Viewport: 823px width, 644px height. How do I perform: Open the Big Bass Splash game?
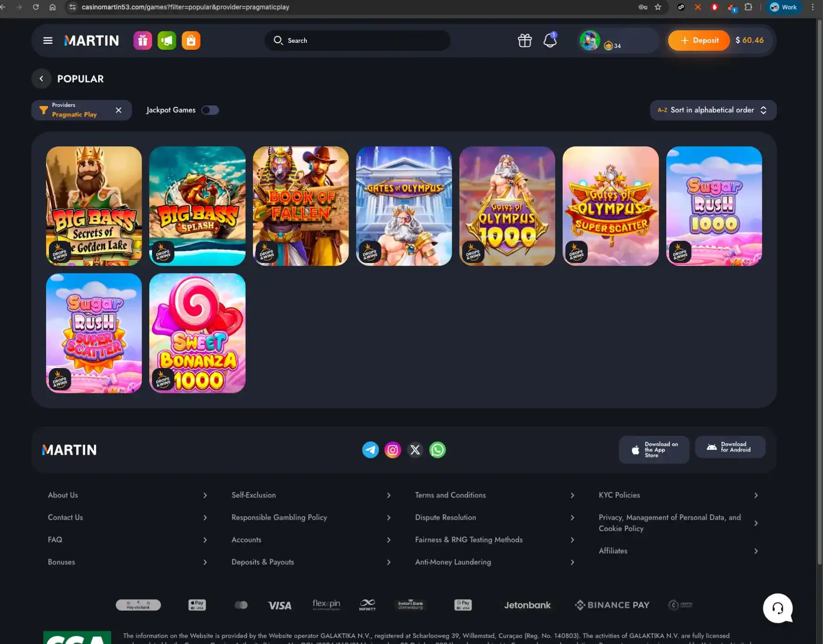197,206
